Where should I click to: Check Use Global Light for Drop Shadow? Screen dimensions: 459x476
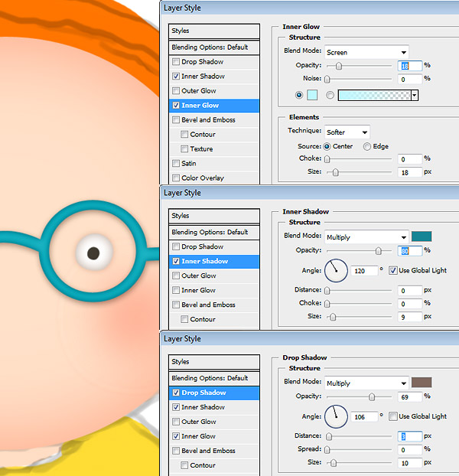[393, 416]
